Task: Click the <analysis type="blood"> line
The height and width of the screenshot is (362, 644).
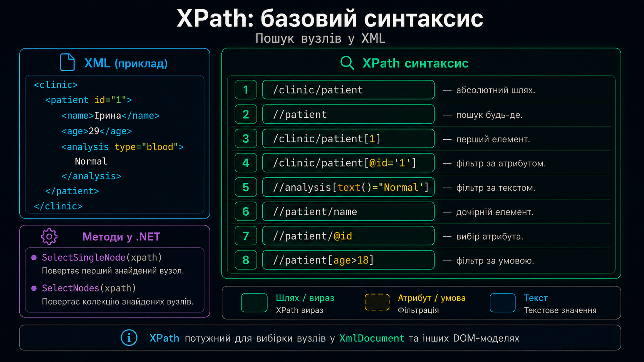Action: [x=122, y=147]
